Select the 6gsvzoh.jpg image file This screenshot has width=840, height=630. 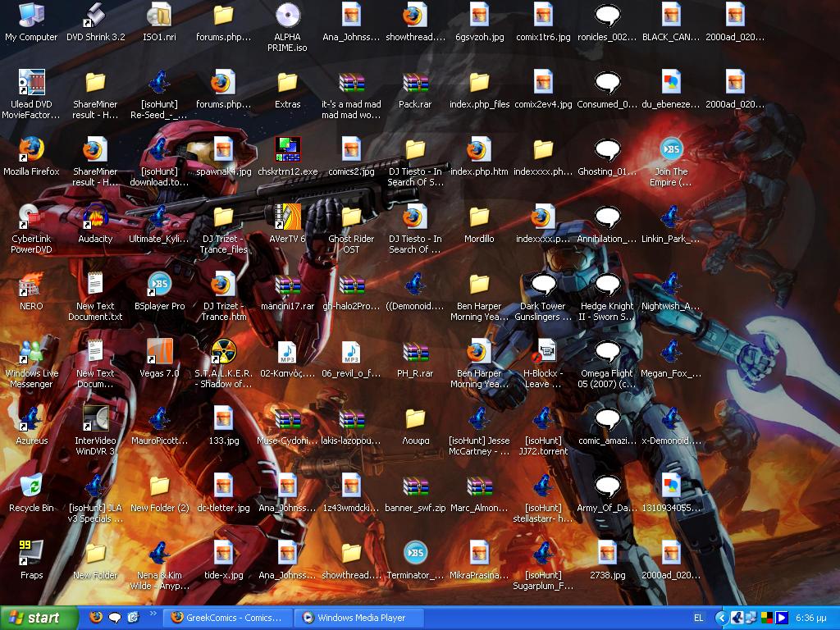pos(479,22)
